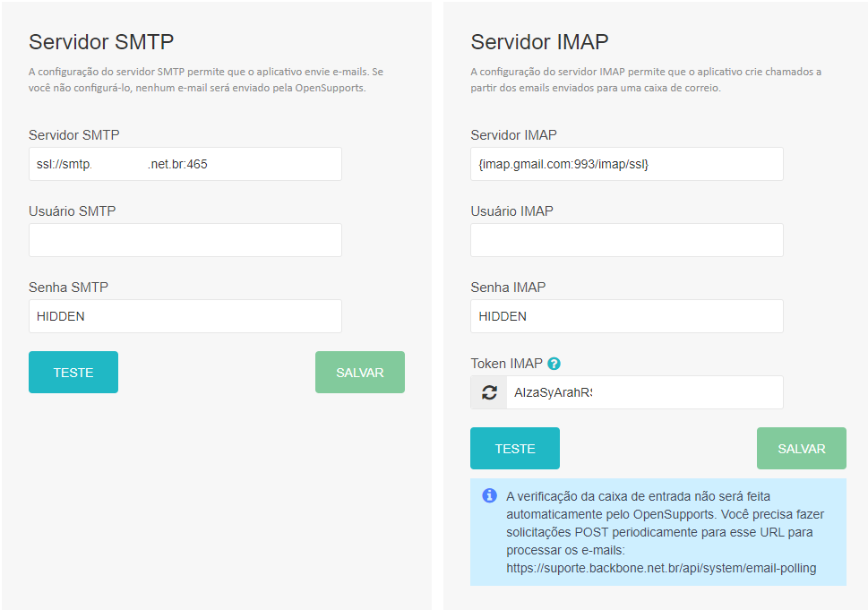The height and width of the screenshot is (610, 868).
Task: Click the Servidor SMTP heading
Action: click(x=100, y=42)
